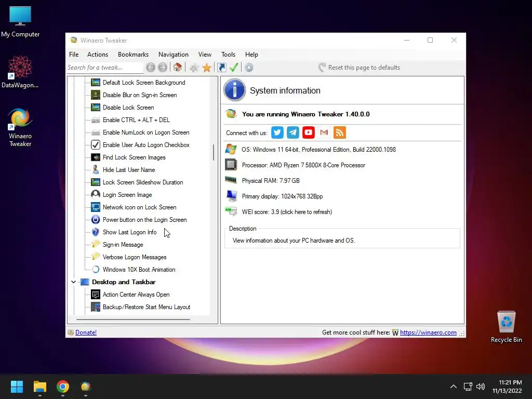Screen dimensions: 532x399
Task: Show hidden tray icons chevron
Action: click(x=453, y=387)
